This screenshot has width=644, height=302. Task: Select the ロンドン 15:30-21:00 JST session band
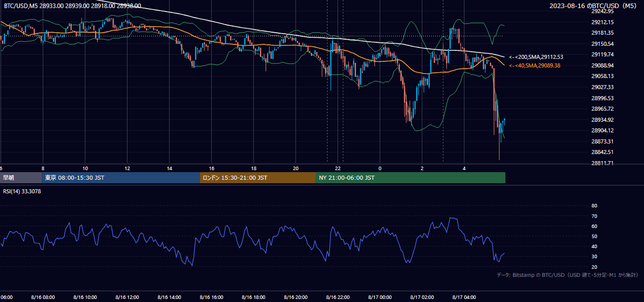click(x=258, y=178)
